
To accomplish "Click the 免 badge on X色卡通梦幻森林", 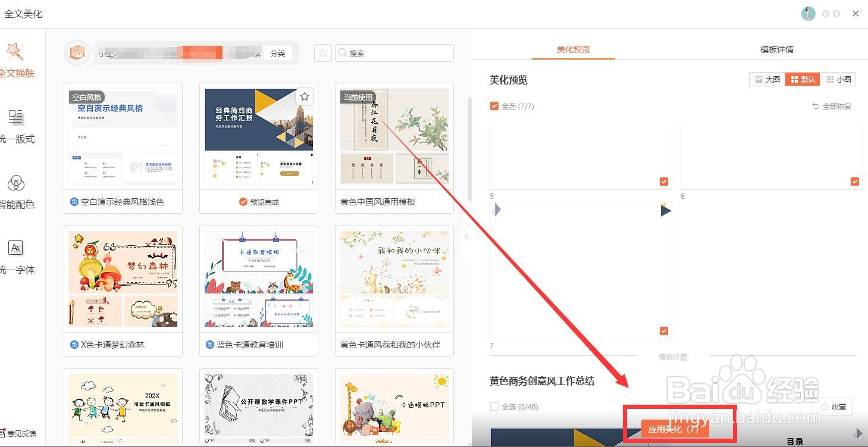I will pyautogui.click(x=74, y=345).
